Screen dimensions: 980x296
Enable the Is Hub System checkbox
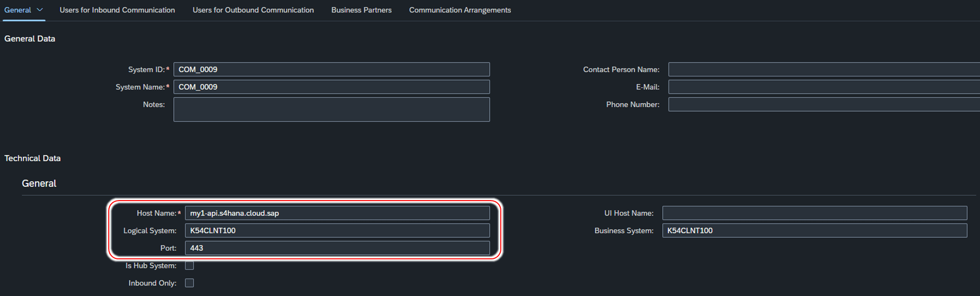(190, 266)
